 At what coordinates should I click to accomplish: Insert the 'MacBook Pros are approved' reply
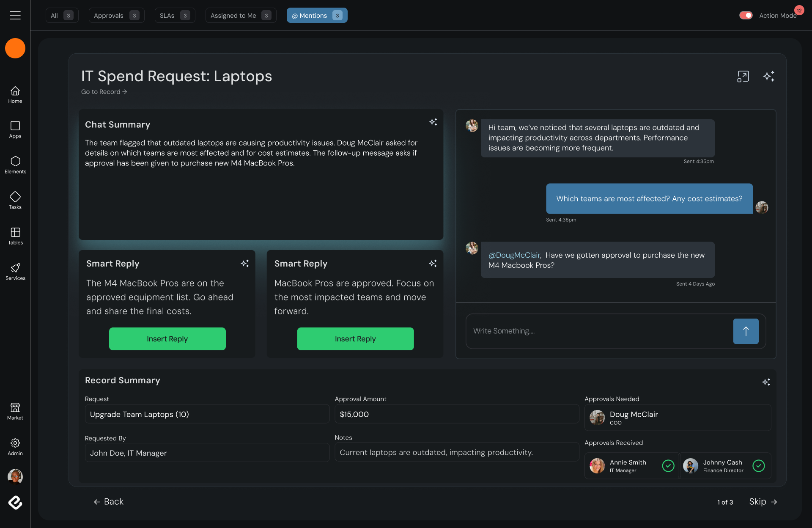pyautogui.click(x=355, y=339)
